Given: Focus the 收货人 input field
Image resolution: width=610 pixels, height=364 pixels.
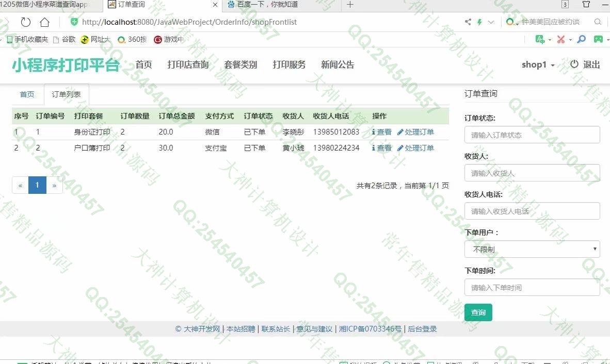Looking at the screenshot, I should 532,173.
